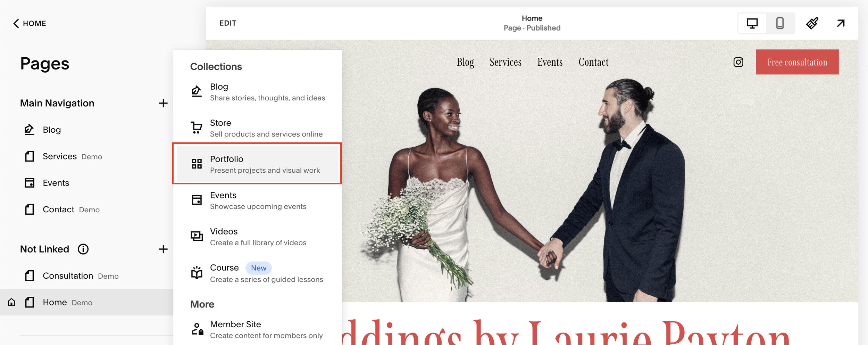Click the Portfolio grid icon

(x=197, y=164)
